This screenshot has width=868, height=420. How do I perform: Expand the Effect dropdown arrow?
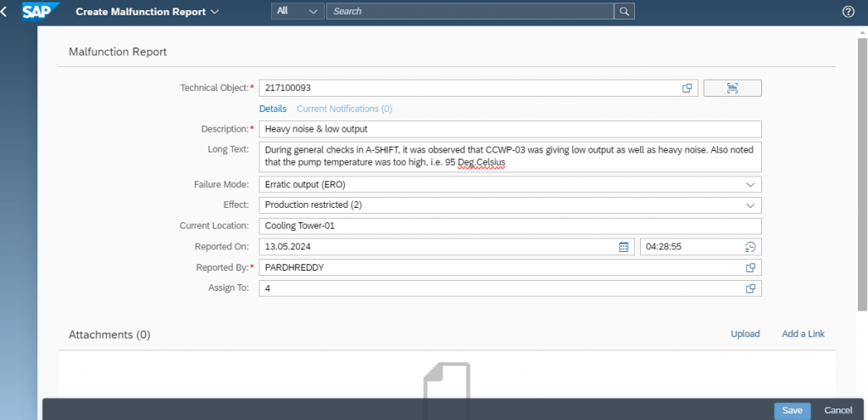pyautogui.click(x=750, y=205)
